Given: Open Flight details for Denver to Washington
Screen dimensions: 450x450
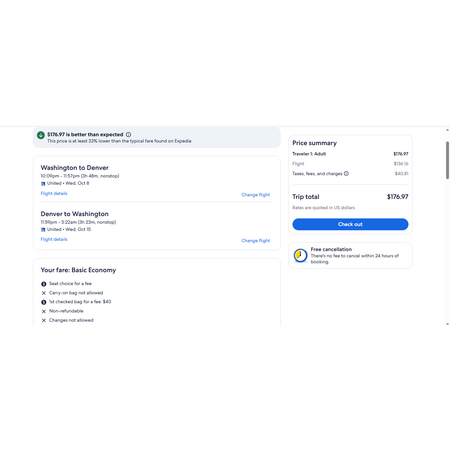Looking at the screenshot, I should click(54, 239).
